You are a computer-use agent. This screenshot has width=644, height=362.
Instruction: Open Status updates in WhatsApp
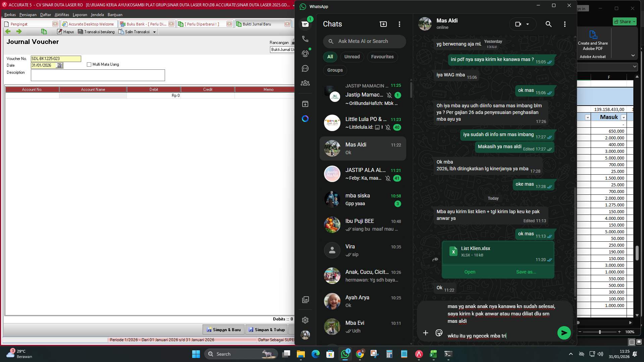coord(305,53)
